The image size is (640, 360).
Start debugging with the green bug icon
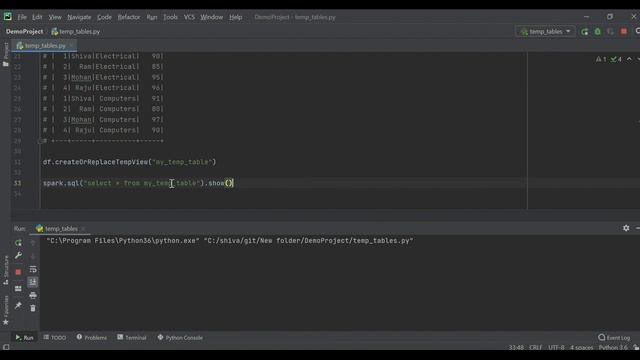click(598, 32)
